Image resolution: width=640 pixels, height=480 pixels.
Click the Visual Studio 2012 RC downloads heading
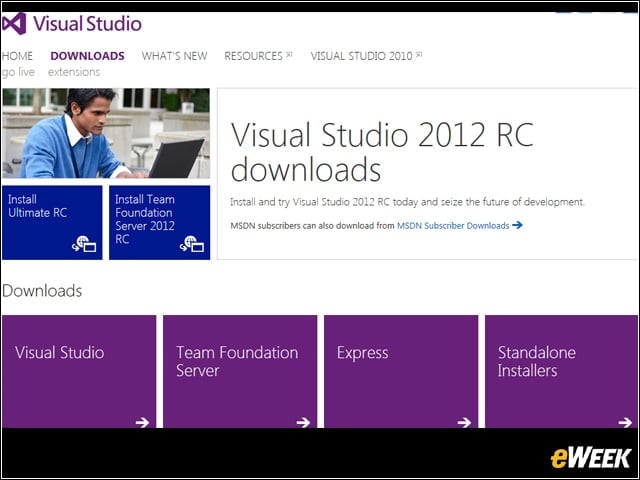click(x=382, y=152)
